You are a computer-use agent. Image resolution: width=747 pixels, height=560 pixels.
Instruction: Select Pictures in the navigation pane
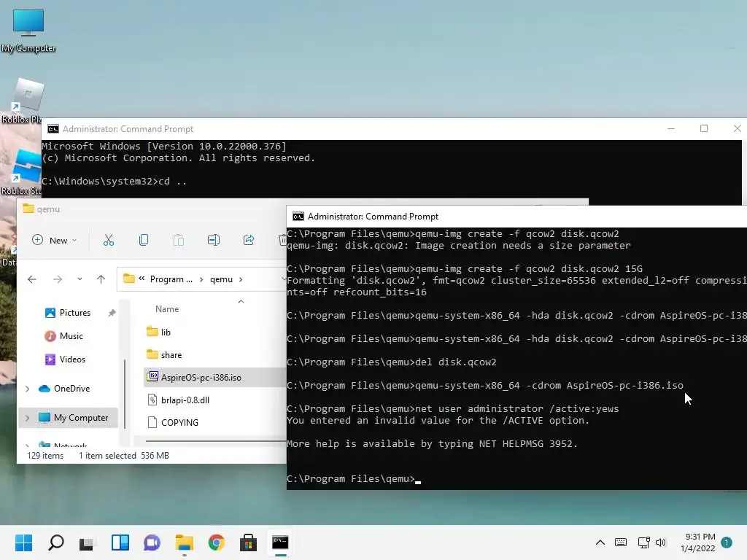[x=74, y=313]
